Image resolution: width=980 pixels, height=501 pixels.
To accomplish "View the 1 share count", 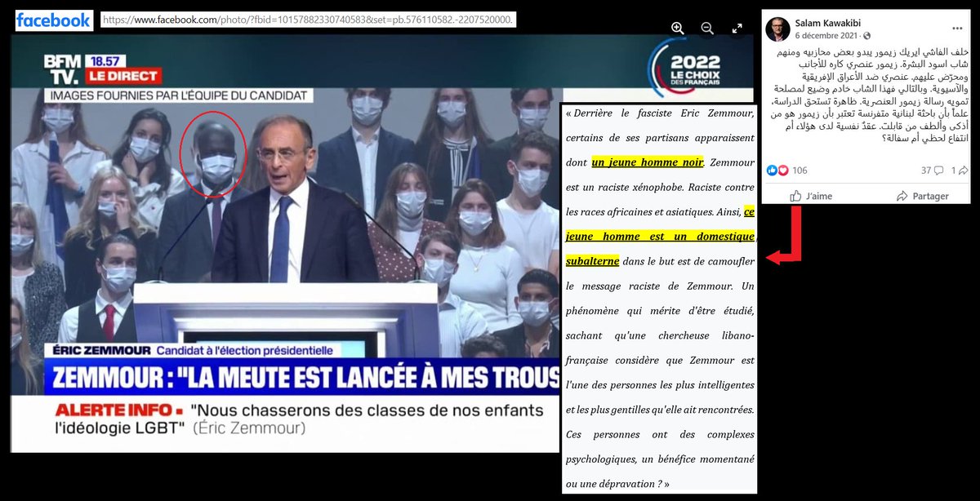I will [958, 171].
